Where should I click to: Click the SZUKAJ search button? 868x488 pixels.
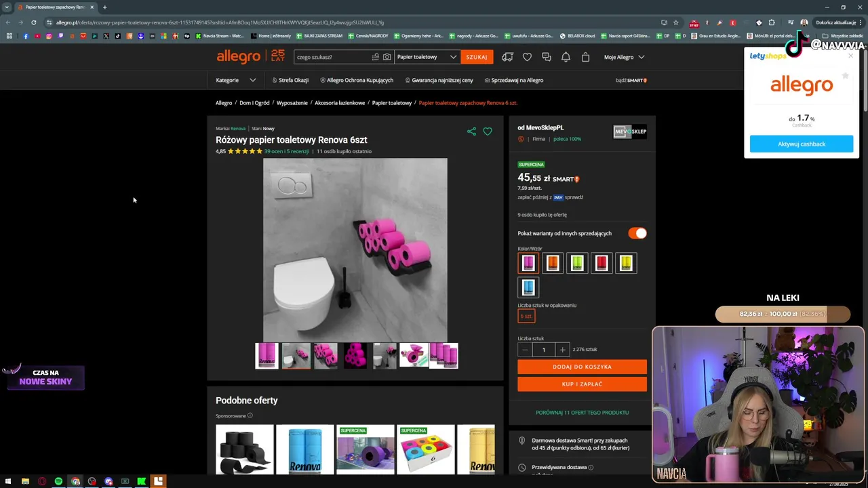[x=477, y=57]
